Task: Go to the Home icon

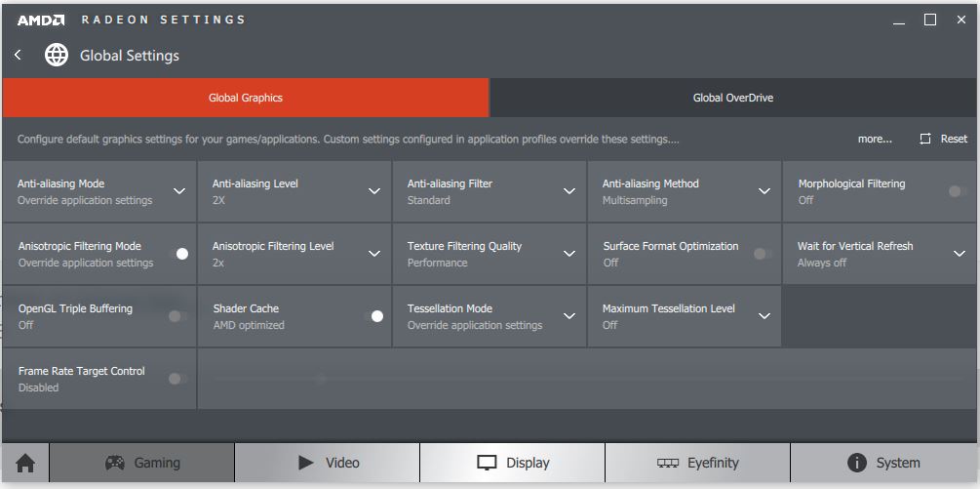Action: click(25, 464)
